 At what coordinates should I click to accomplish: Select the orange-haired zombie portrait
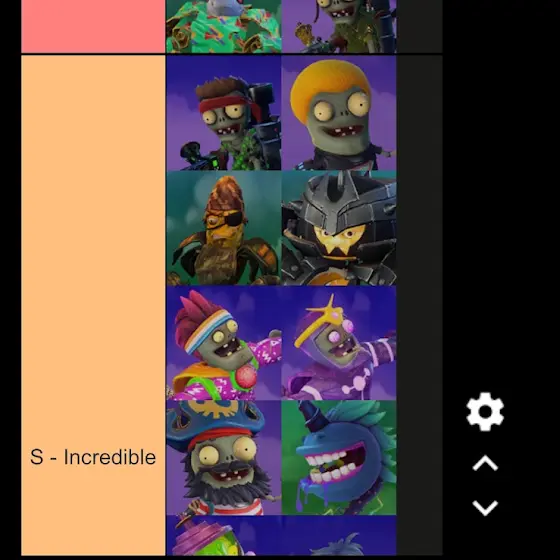(x=339, y=113)
